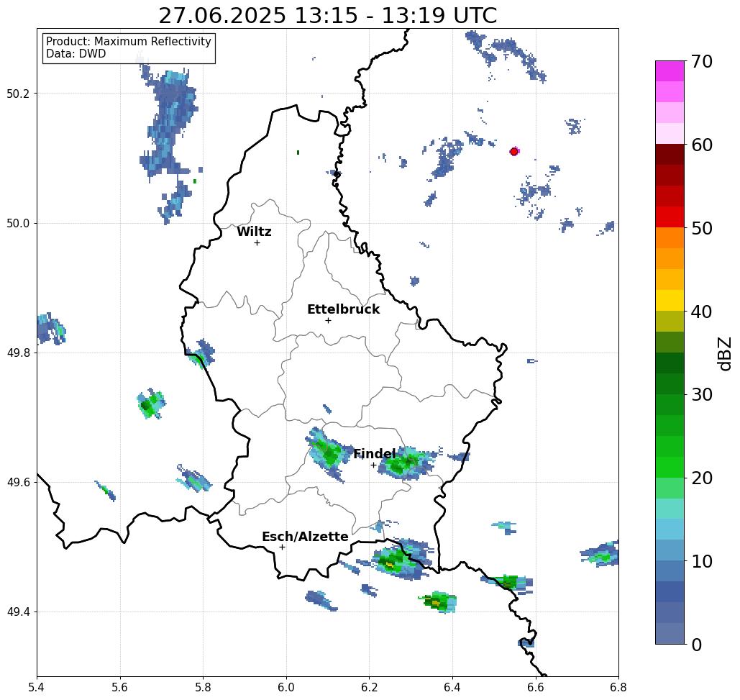
Task: Click the longitude tick label 6.0
Action: pos(286,687)
